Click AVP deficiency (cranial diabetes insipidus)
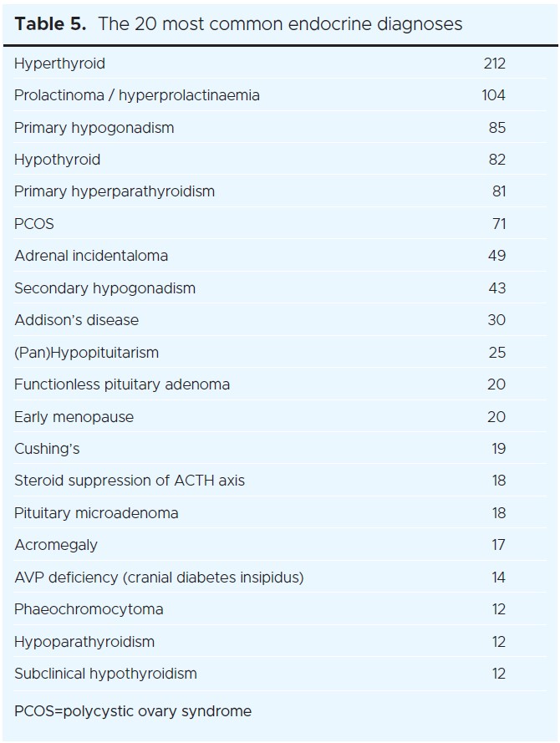560x743 pixels. [x=159, y=578]
